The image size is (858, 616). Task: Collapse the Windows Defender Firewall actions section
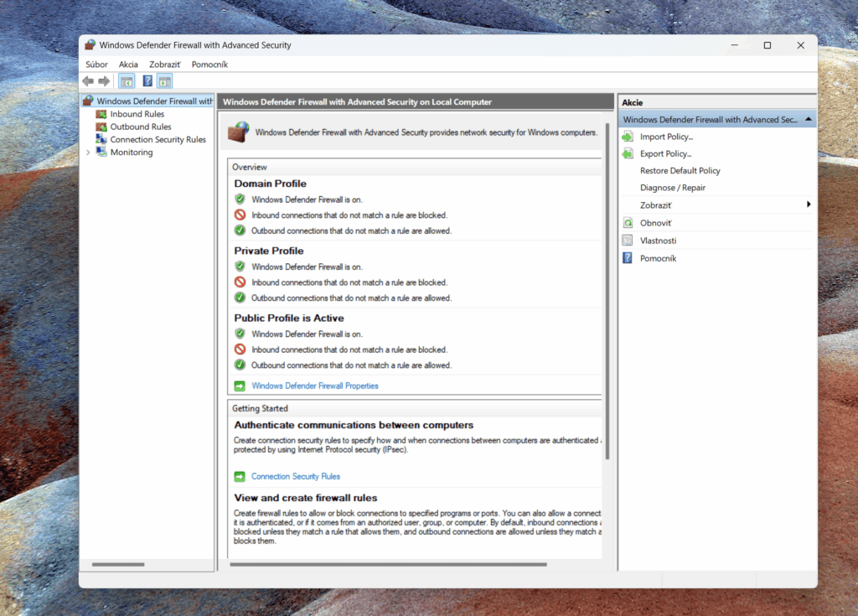809,119
